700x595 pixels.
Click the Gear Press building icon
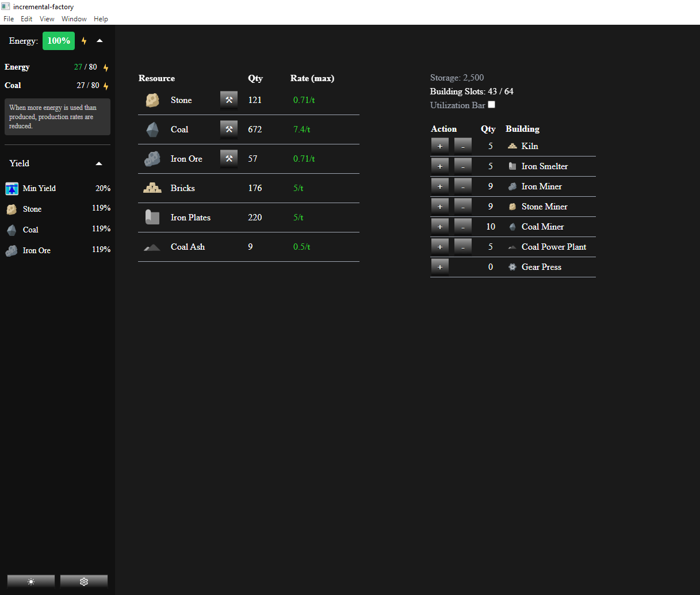pyautogui.click(x=512, y=267)
